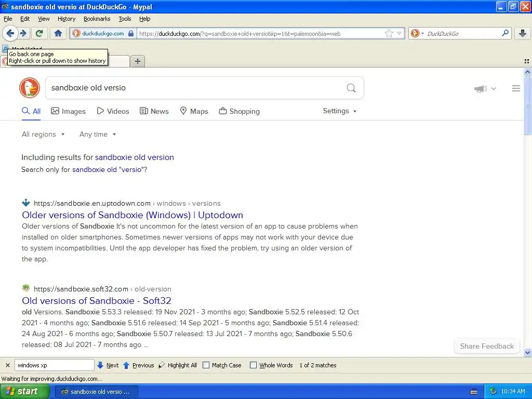Click the 10:34 AM clock

513,392
